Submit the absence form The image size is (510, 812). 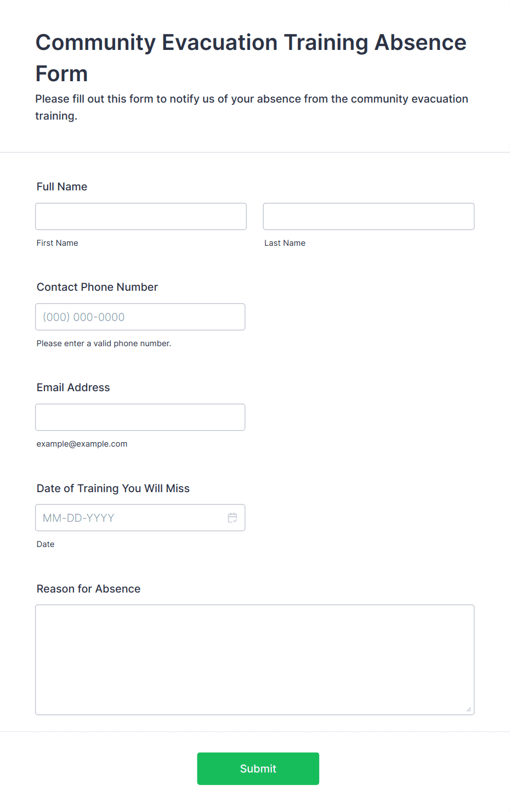point(258,769)
